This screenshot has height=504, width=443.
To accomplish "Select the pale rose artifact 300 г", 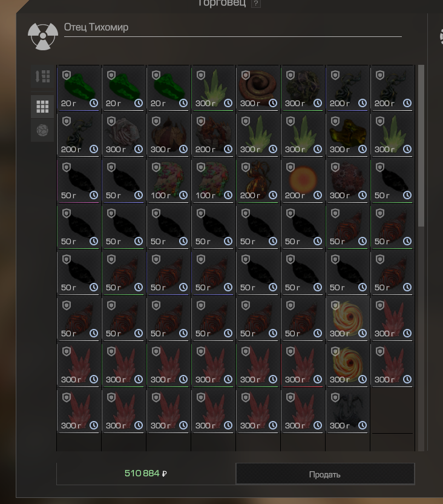I will pos(123,134).
